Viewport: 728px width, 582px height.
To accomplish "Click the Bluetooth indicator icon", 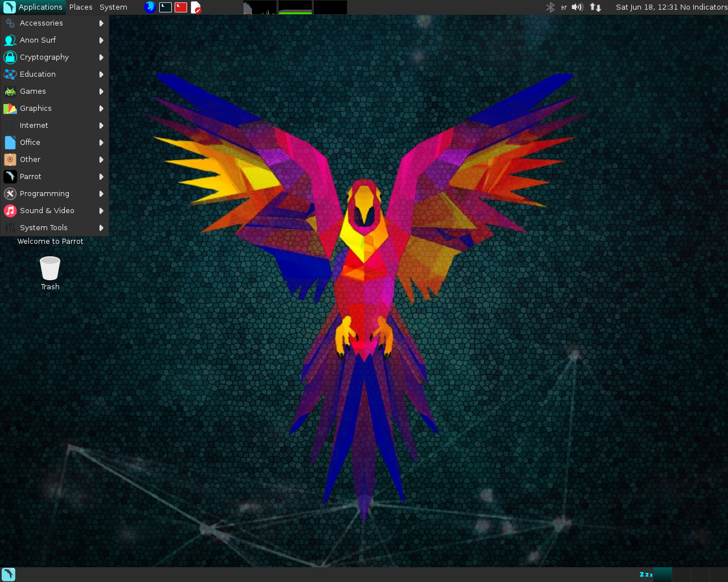I will [550, 7].
